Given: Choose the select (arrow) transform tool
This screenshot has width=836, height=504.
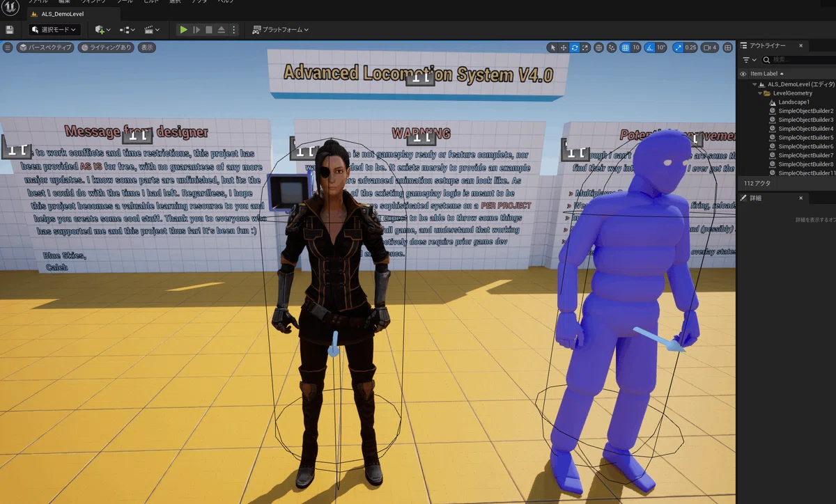Looking at the screenshot, I should 552,47.
